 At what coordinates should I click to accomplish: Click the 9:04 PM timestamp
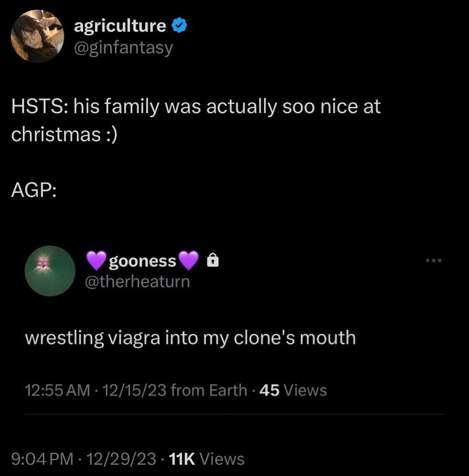click(42, 459)
